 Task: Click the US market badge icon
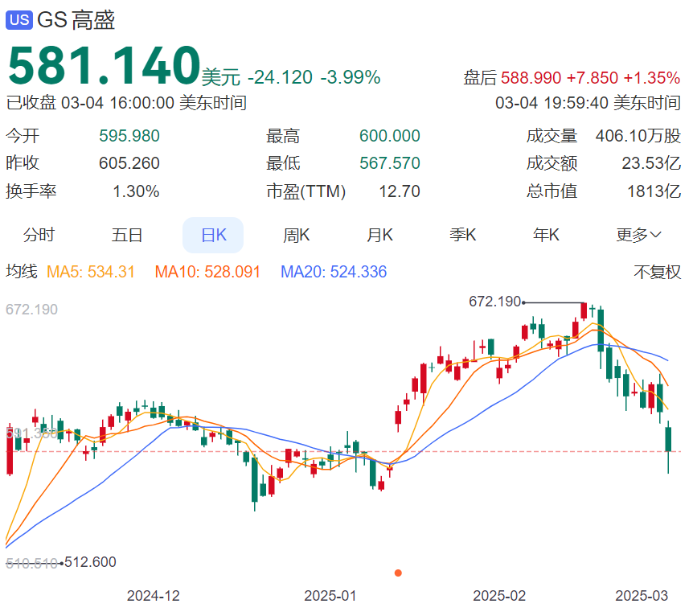coord(19,20)
